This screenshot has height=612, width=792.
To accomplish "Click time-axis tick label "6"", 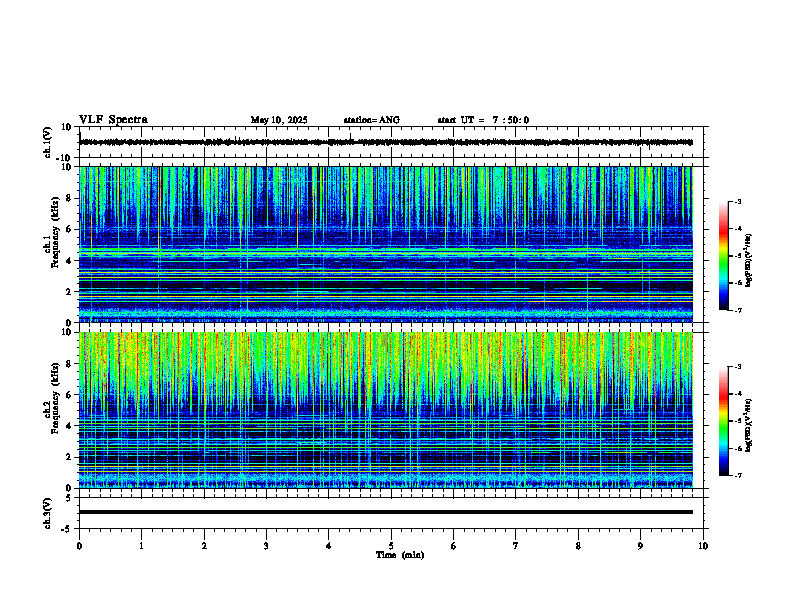I will click(454, 546).
